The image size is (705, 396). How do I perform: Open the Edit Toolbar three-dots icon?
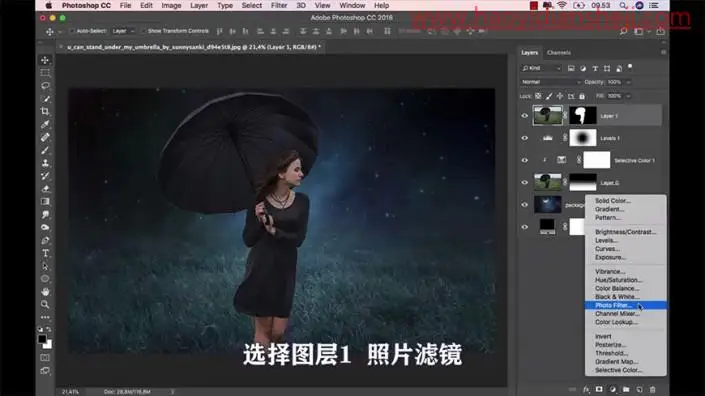tap(45, 317)
